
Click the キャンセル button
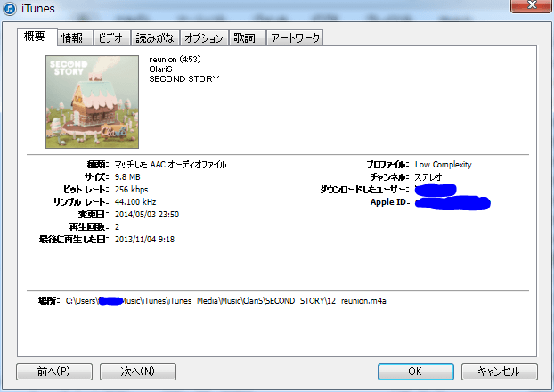pos(500,372)
